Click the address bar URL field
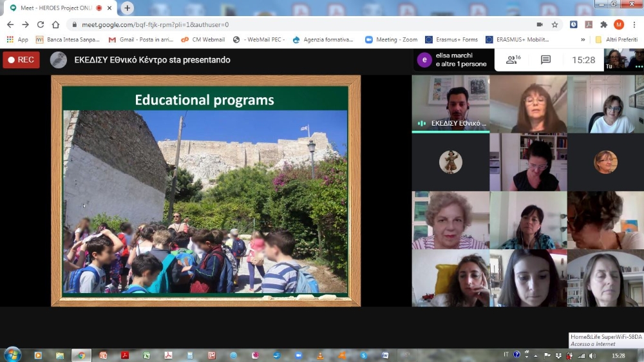 pyautogui.click(x=290, y=24)
